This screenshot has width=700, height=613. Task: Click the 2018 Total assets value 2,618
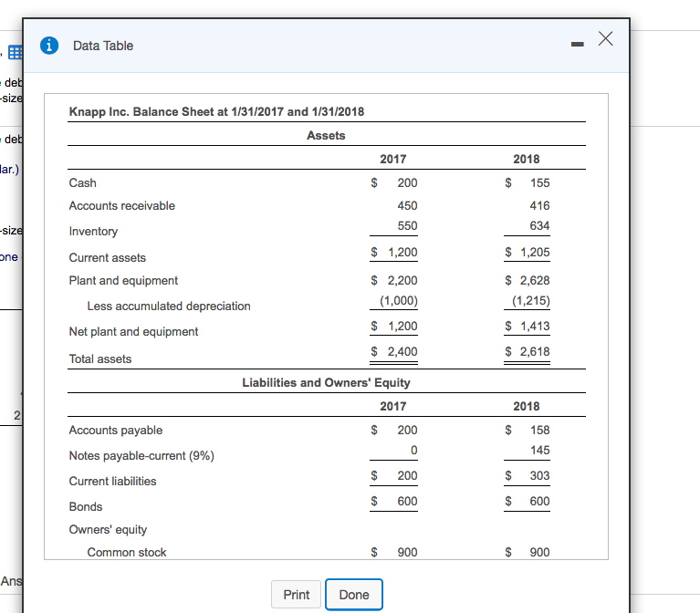pos(534,351)
